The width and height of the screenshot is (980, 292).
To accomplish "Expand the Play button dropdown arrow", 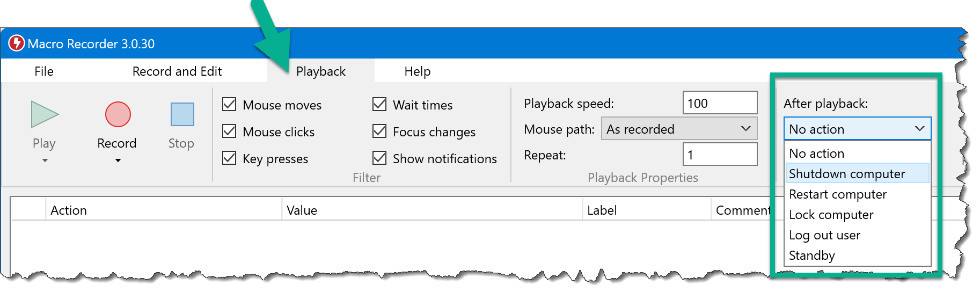I will [x=45, y=160].
